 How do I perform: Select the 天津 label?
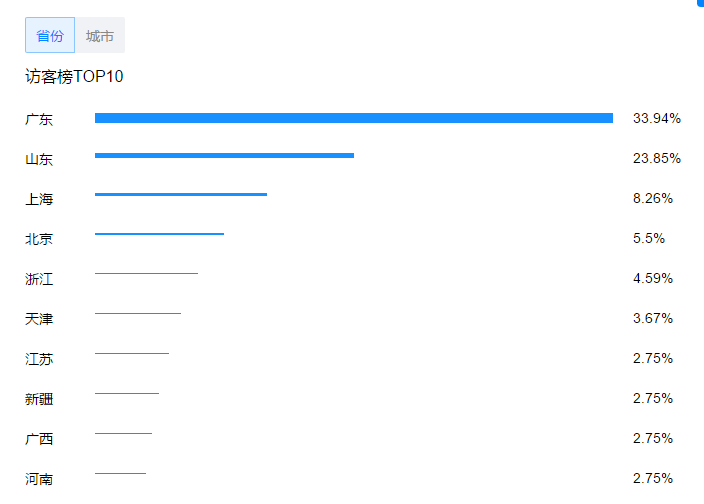click(x=39, y=319)
